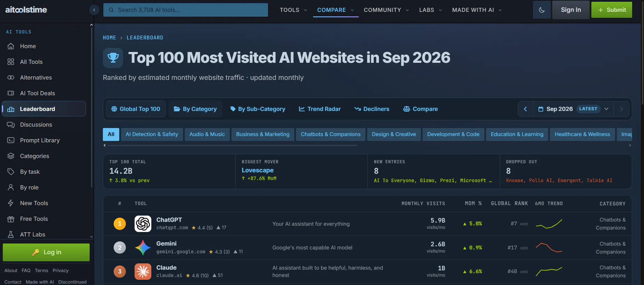Toggle dark mode with the moon icon
The width and height of the screenshot is (644, 285).
tap(542, 10)
